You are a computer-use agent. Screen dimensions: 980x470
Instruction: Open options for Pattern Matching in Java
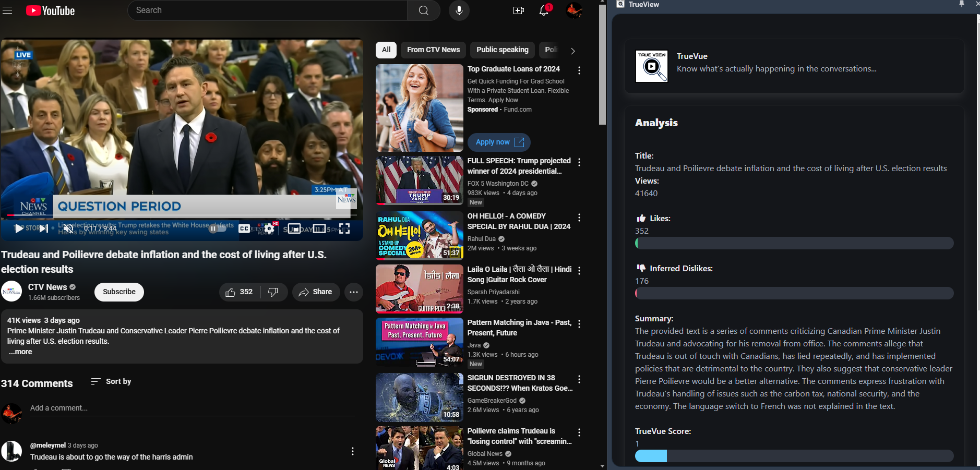[x=579, y=324]
